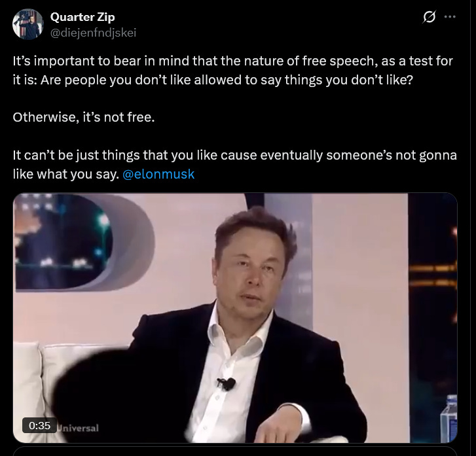Open post via 'Otherwise, it's not free.' line

point(84,117)
